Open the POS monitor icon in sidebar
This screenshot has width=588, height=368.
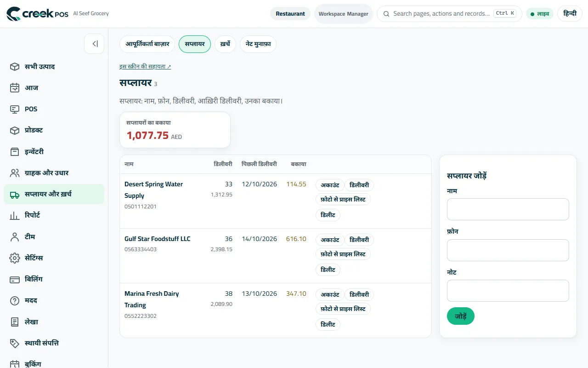pyautogui.click(x=15, y=109)
